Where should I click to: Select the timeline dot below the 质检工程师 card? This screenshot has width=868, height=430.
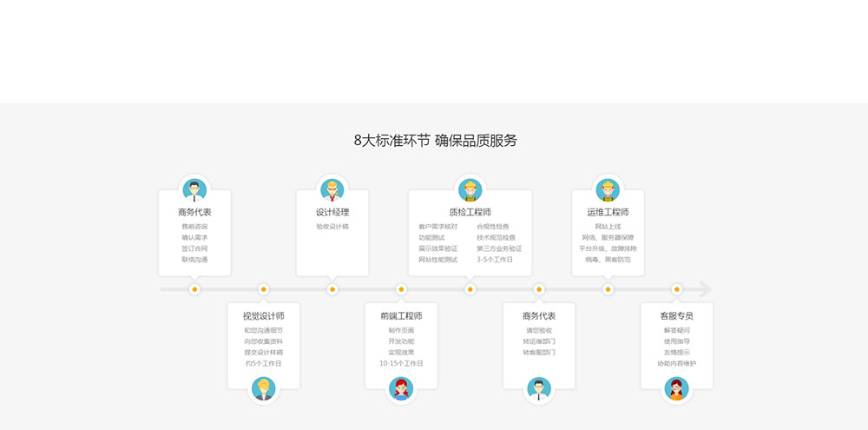coord(470,289)
